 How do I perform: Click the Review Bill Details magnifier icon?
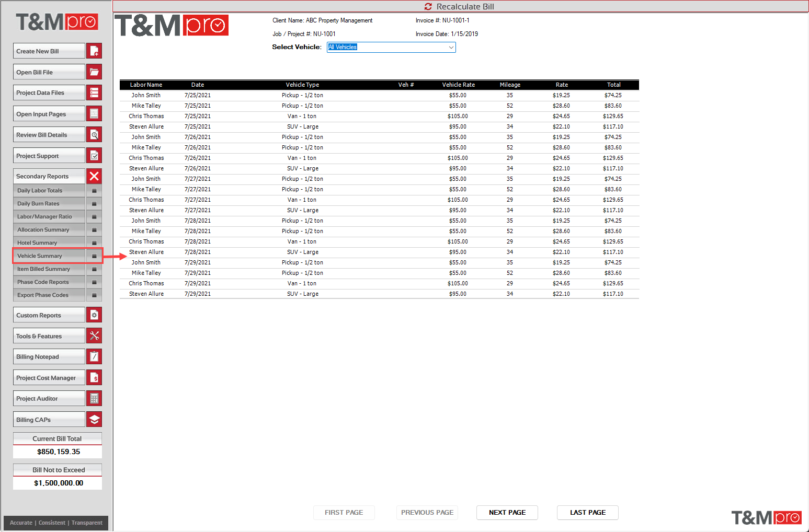pos(94,134)
